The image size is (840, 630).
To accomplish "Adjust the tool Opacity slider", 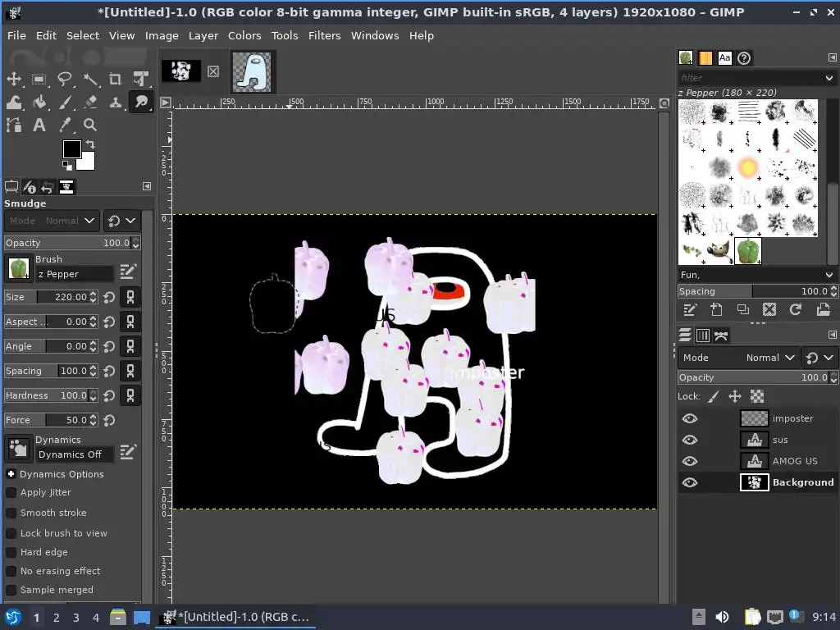I will pyautogui.click(x=67, y=243).
